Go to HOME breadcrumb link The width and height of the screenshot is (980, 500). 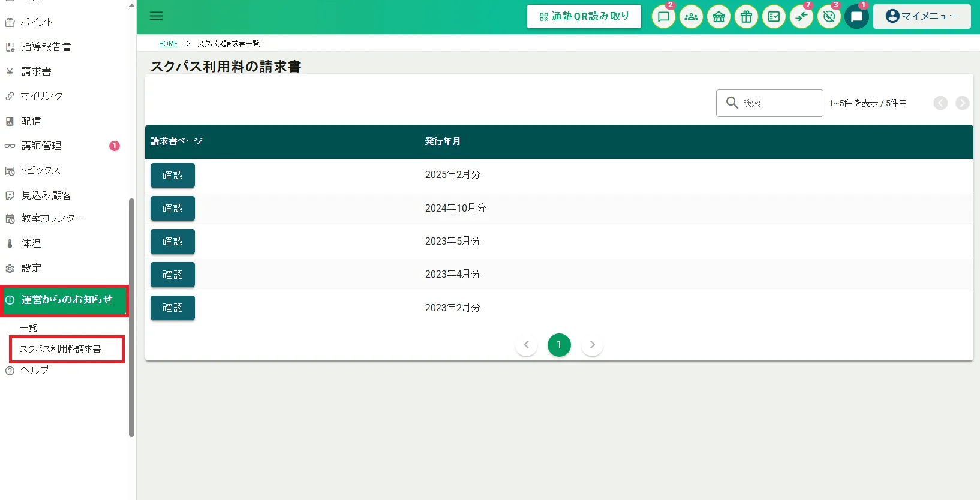click(x=169, y=44)
